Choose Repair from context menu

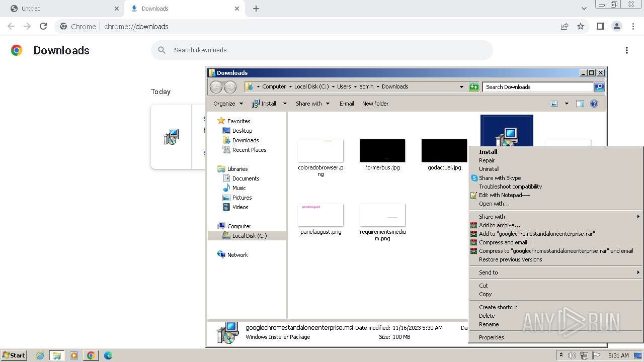[x=556, y=160]
